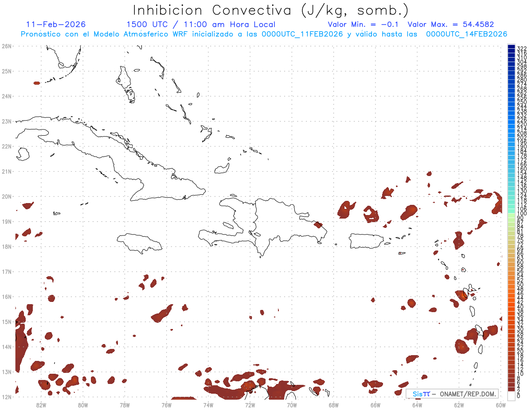The image size is (532, 411).
Task: Click the title "Inhibicion Convectiva (J/kg, somb.)"
Action: [271, 10]
